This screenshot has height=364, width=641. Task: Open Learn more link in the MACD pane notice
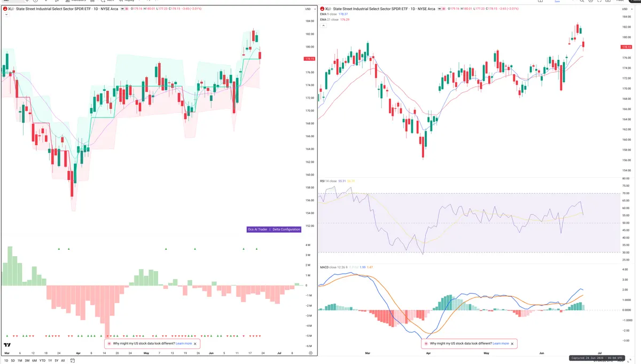point(501,344)
